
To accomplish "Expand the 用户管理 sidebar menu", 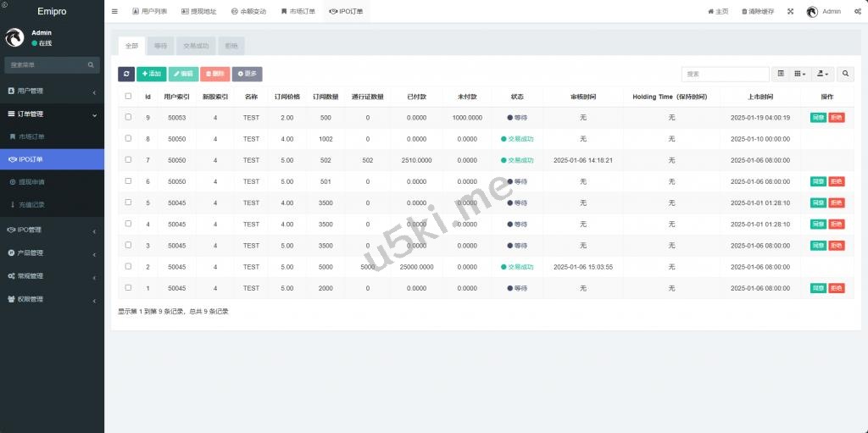I will (51, 91).
